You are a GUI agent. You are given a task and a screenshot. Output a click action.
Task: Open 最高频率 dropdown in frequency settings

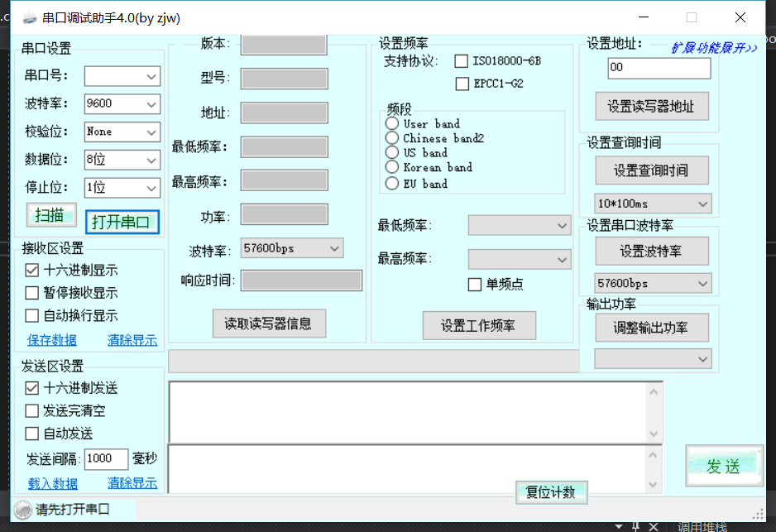click(520, 259)
